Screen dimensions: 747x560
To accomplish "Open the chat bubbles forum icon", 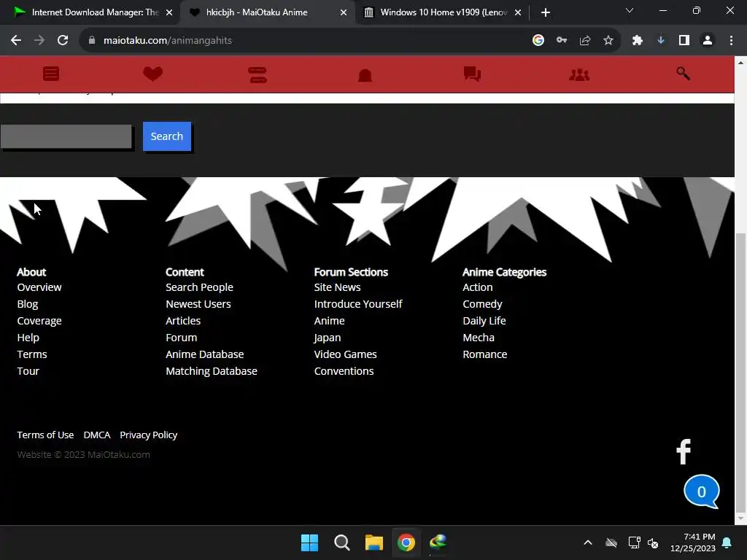I will [472, 74].
